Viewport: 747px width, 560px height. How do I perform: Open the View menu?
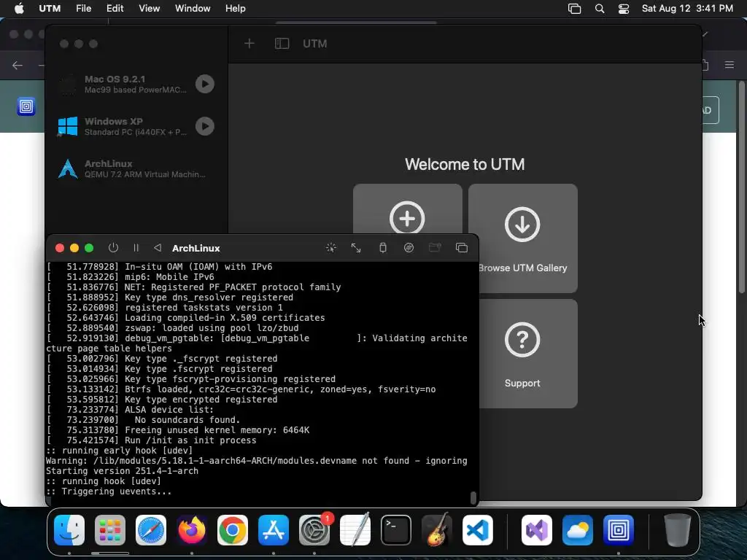pyautogui.click(x=149, y=8)
